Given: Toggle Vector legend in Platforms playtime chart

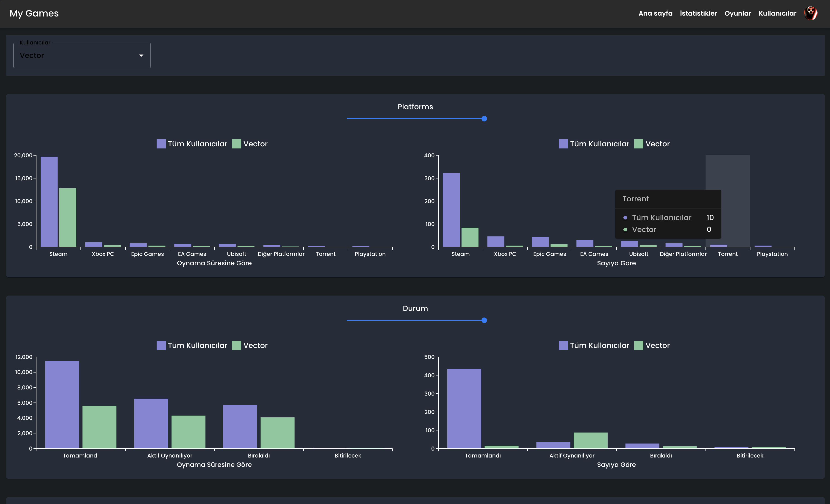Looking at the screenshot, I should click(x=250, y=144).
